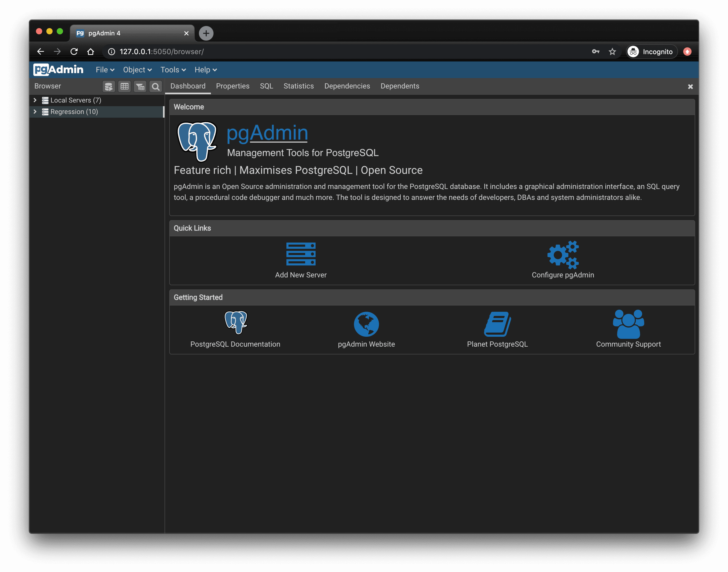Switch to the Statistics tab
728x572 pixels.
click(x=298, y=86)
